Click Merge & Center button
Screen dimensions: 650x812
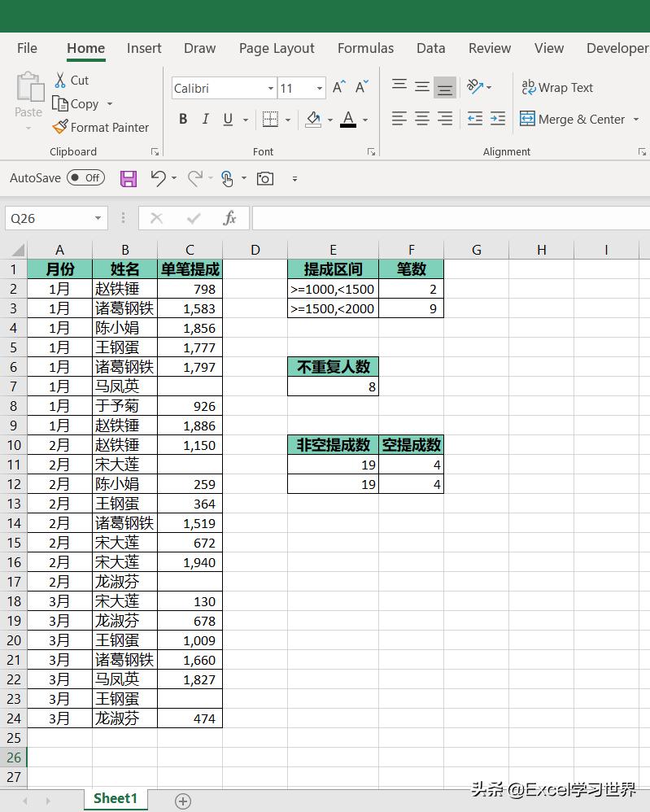tap(573, 119)
